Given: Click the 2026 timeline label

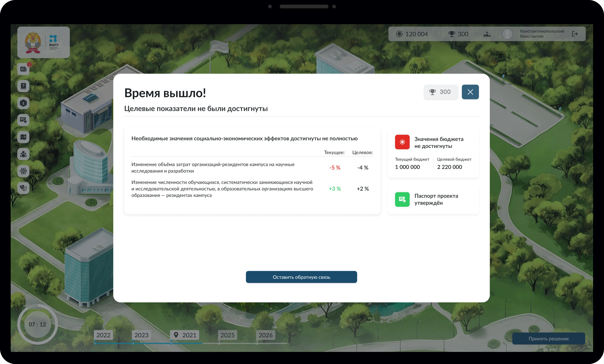Looking at the screenshot, I should point(265,335).
